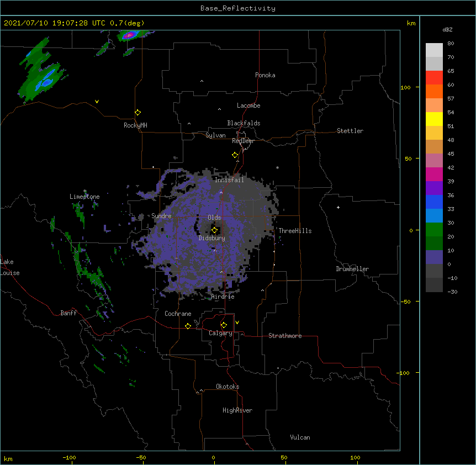The height and width of the screenshot is (465, 476).
Task: Click the Base_Reflectivity title
Action: point(238,8)
